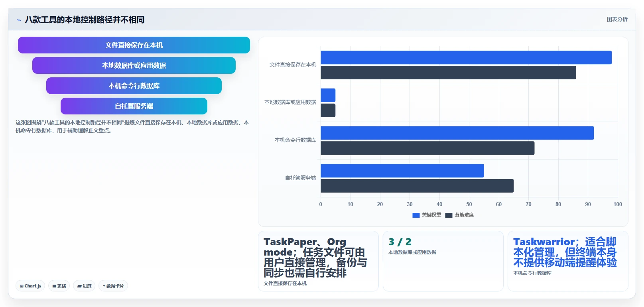This screenshot has width=644, height=307.
Task: Click blue bar for 自托管服务端
Action: click(x=402, y=171)
